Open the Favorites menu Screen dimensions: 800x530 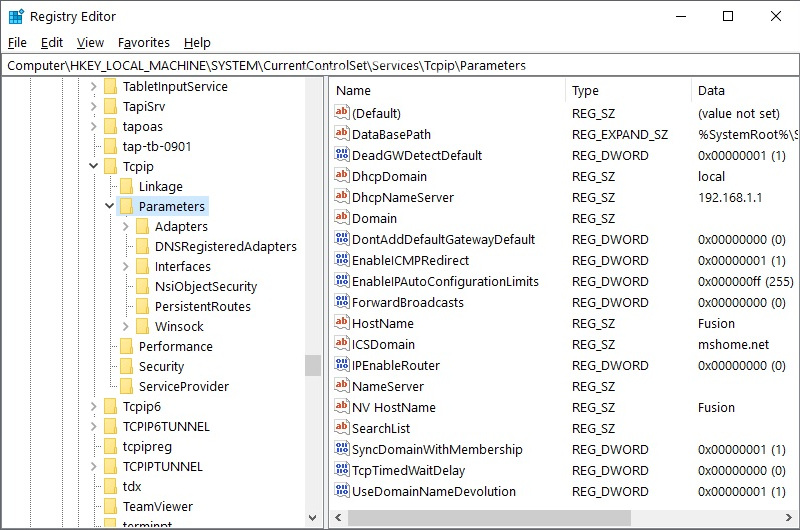[x=144, y=43]
